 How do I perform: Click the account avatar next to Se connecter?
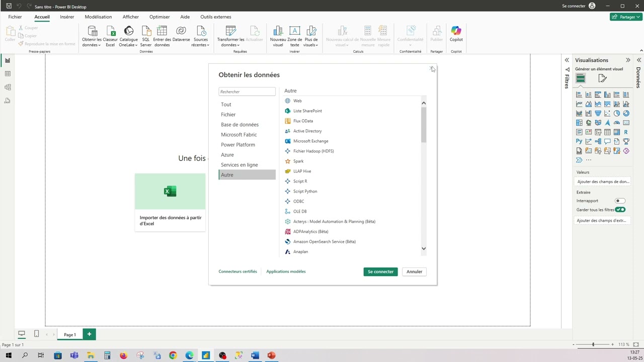point(592,6)
